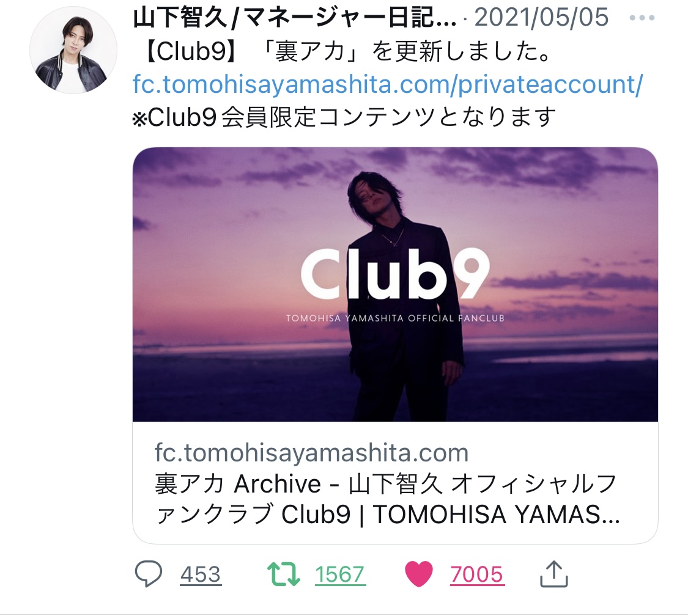The height and width of the screenshot is (616, 688).
Task: Show the 1567 retweets count
Action: coord(340,574)
